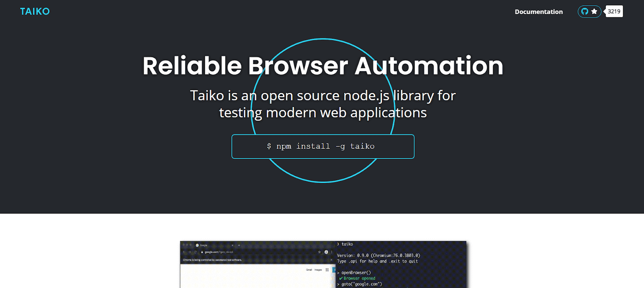Click the Google tab in demo browser
The width and height of the screenshot is (644, 288).
click(x=214, y=245)
